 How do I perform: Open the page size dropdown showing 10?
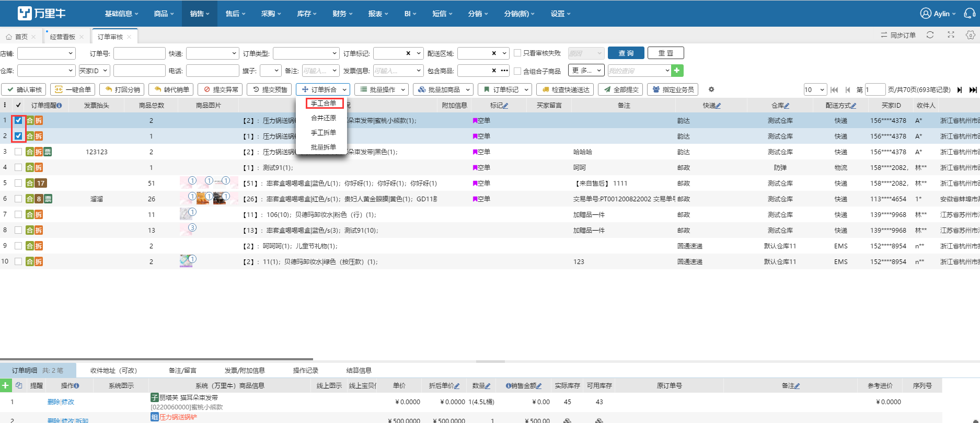pos(815,89)
